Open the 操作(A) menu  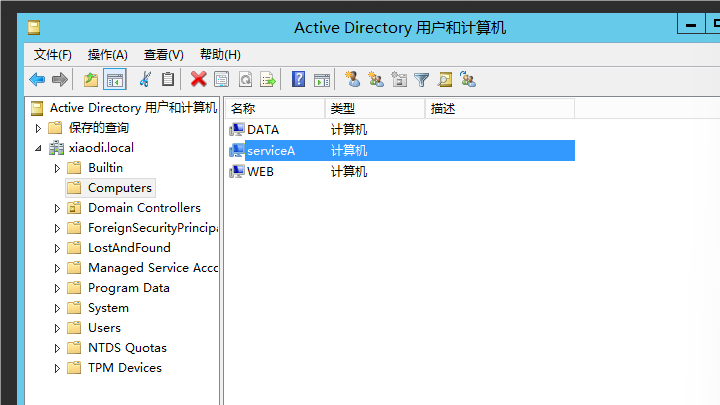107,55
